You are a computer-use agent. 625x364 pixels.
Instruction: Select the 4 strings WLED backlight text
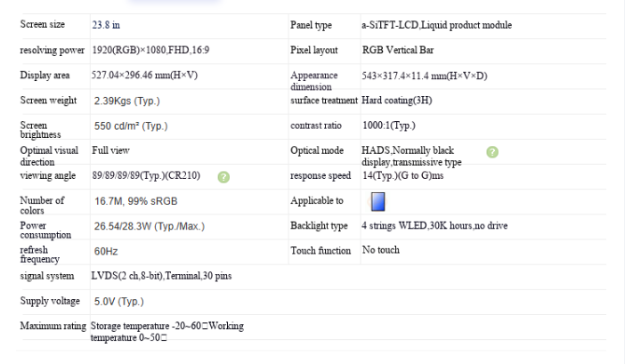pos(434,226)
